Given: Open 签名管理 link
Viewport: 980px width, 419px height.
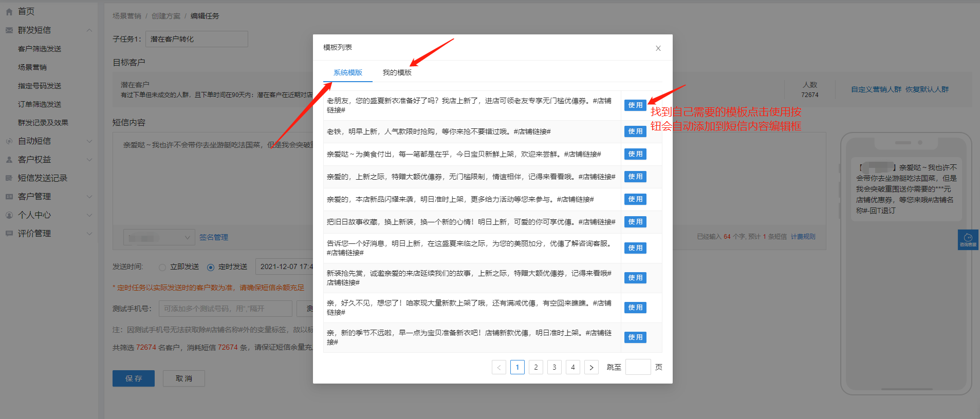Looking at the screenshot, I should click(x=214, y=237).
